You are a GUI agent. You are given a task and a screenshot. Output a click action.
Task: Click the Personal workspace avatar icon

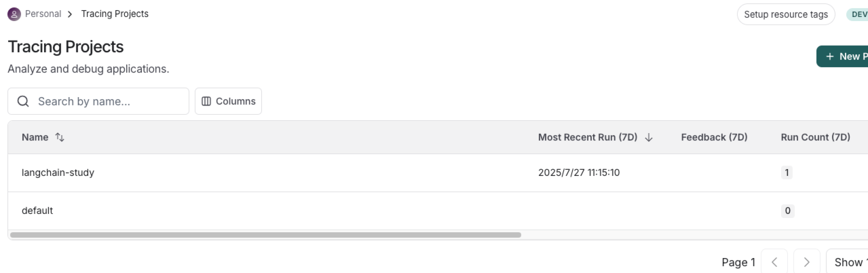(14, 14)
